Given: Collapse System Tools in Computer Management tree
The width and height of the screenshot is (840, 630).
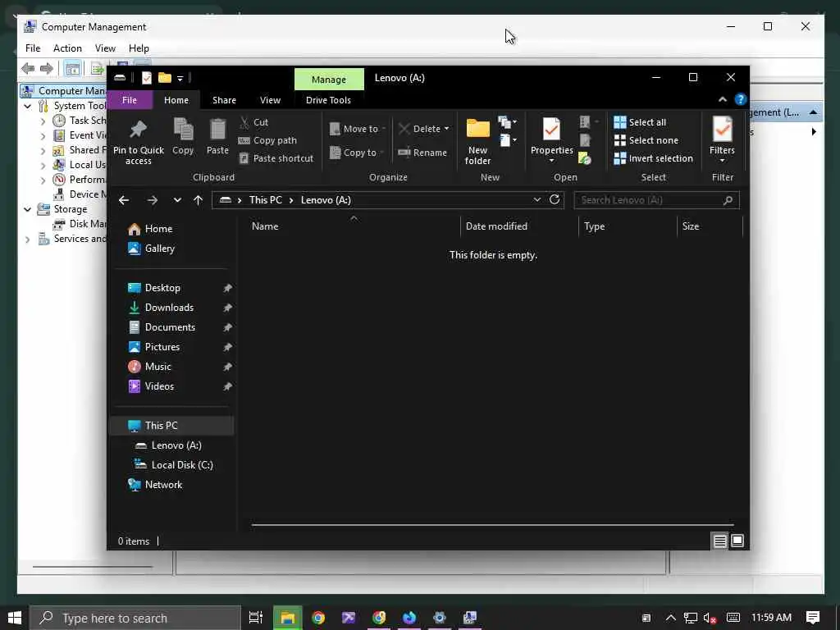Looking at the screenshot, I should pos(28,106).
